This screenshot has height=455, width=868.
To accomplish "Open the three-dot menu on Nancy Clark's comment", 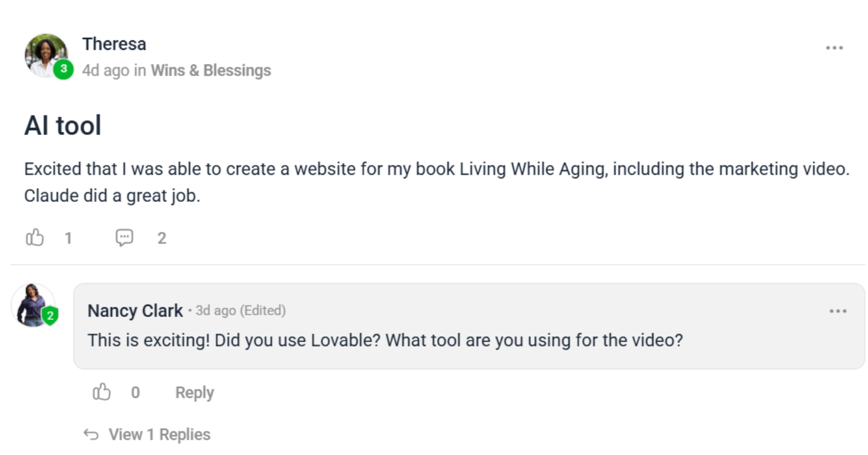I will (x=838, y=311).
